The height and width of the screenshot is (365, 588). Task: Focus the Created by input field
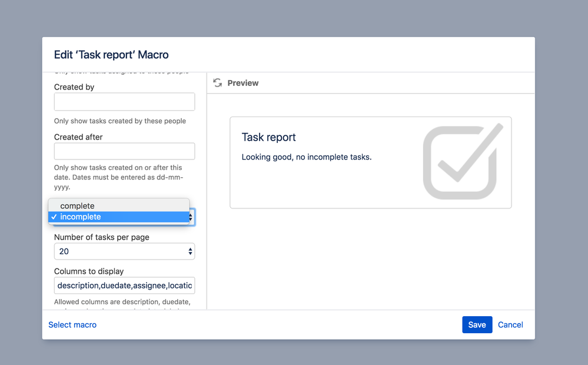[x=124, y=102]
